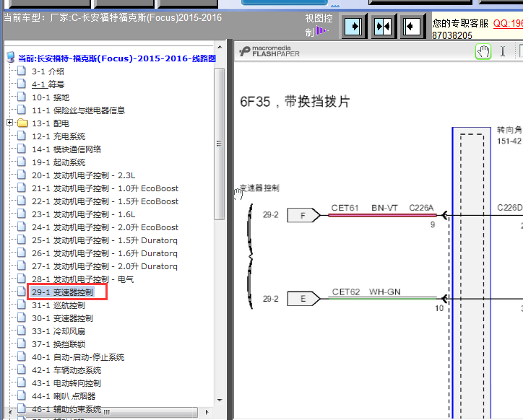523x420 pixels.
Task: Open 46-1 辅助约束系统
Action: point(66,409)
